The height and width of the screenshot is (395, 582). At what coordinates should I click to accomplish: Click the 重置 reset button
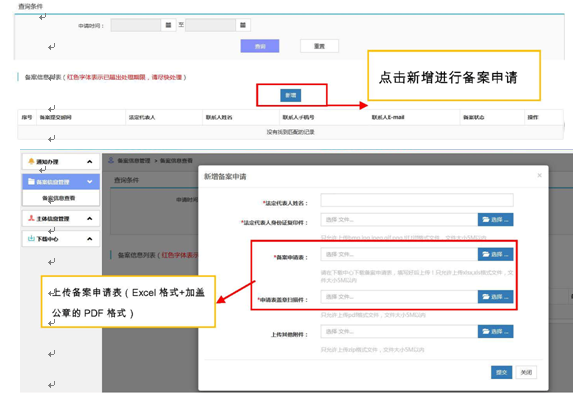[319, 46]
